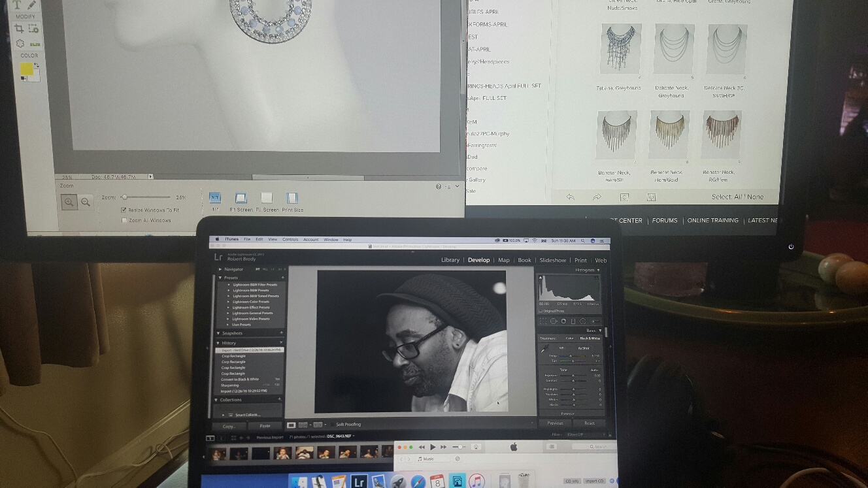Click the Lightroom spot removal tool icon
This screenshot has width=868, height=488.
(x=554, y=321)
